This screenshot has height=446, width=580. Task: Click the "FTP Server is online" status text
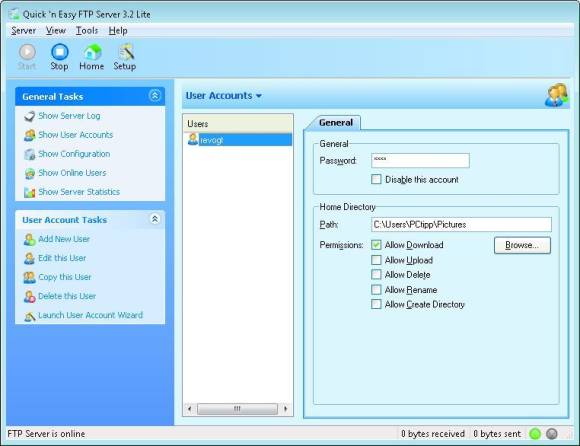(x=46, y=434)
